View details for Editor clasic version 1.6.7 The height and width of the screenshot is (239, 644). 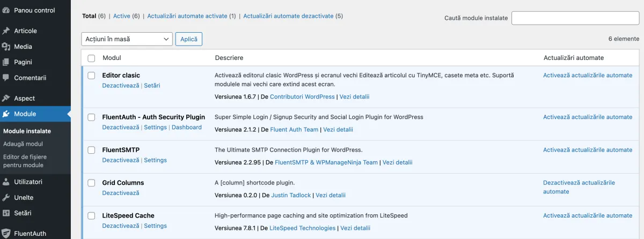[354, 97]
